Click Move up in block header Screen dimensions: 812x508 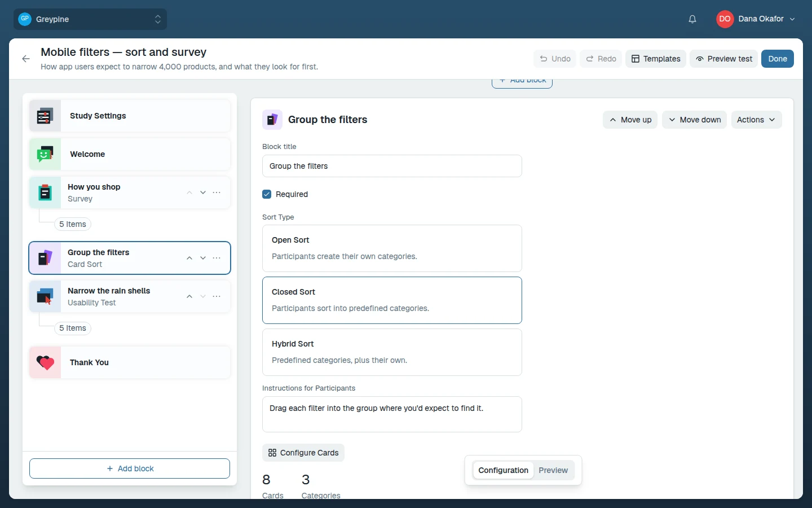pyautogui.click(x=630, y=120)
